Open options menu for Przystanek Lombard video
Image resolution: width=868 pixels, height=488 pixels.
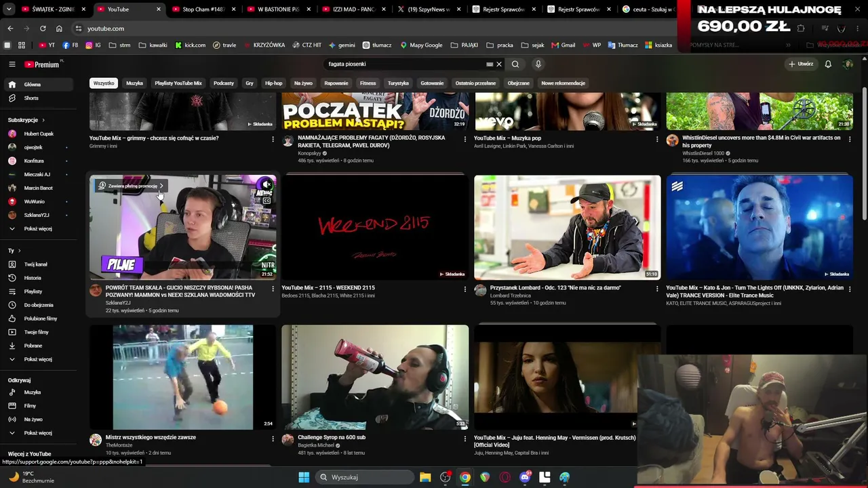[657, 289]
